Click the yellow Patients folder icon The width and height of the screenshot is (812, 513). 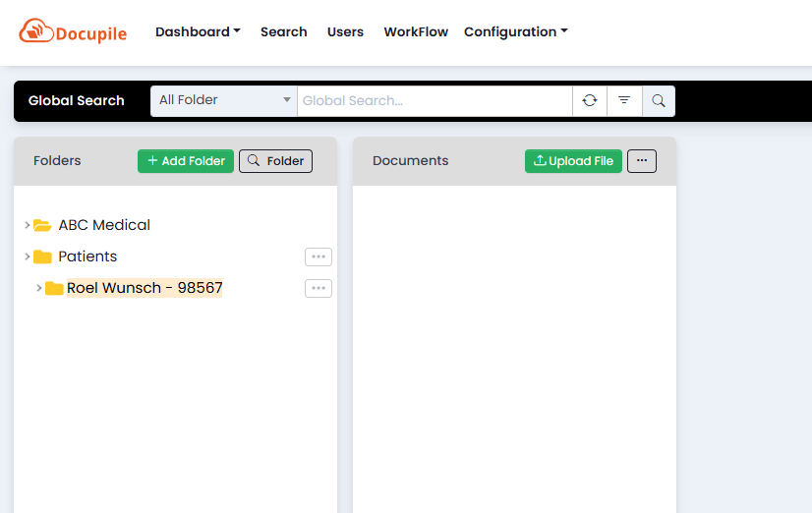point(42,256)
